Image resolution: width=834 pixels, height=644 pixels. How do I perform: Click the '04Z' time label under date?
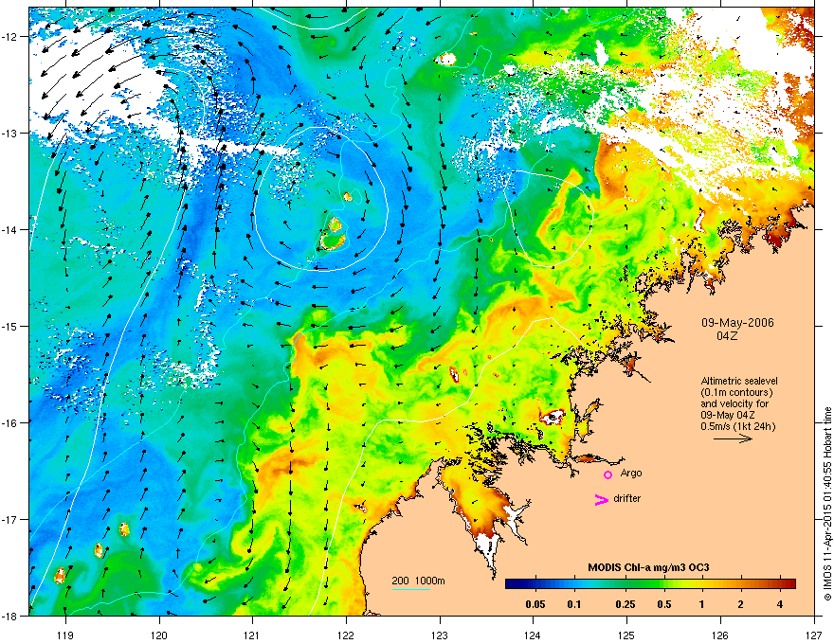727,336
